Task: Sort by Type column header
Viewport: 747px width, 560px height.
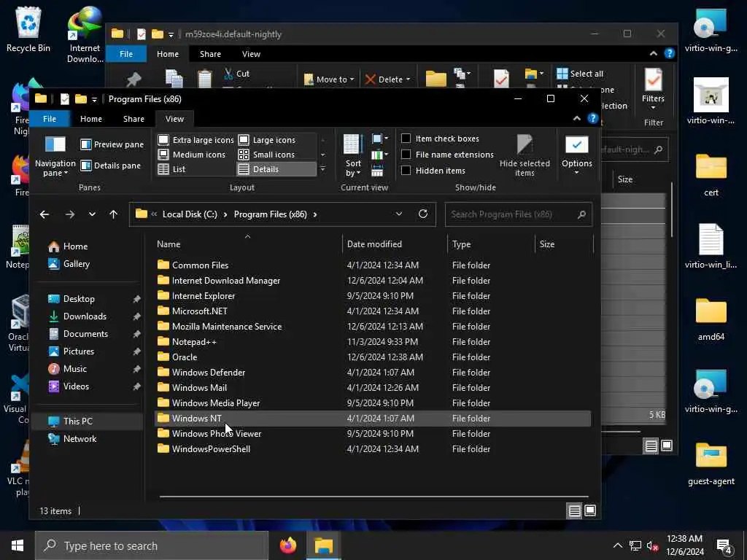Action: (461, 244)
